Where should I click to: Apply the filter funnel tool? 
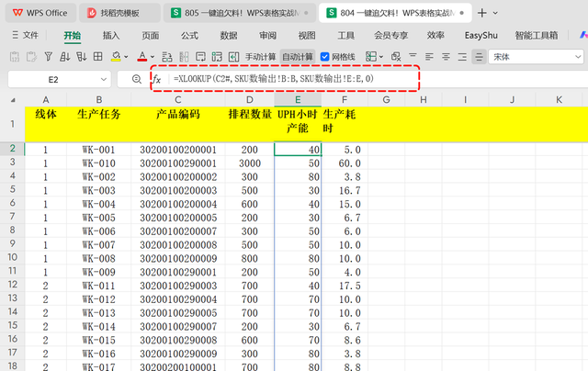49,57
